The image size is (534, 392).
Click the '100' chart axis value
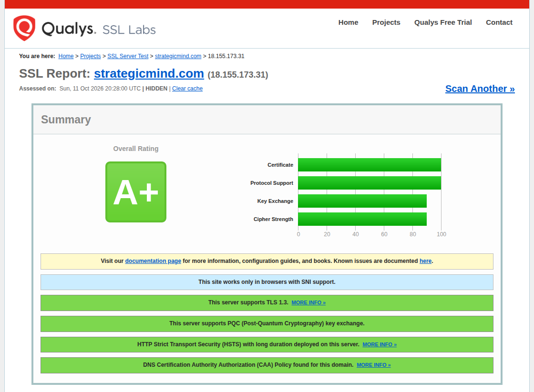pyautogui.click(x=442, y=234)
